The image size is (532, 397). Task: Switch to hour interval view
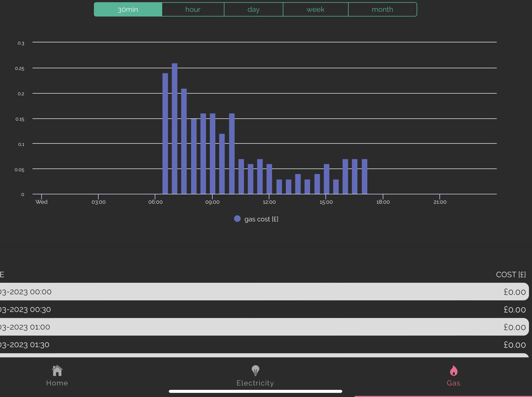coord(193,10)
